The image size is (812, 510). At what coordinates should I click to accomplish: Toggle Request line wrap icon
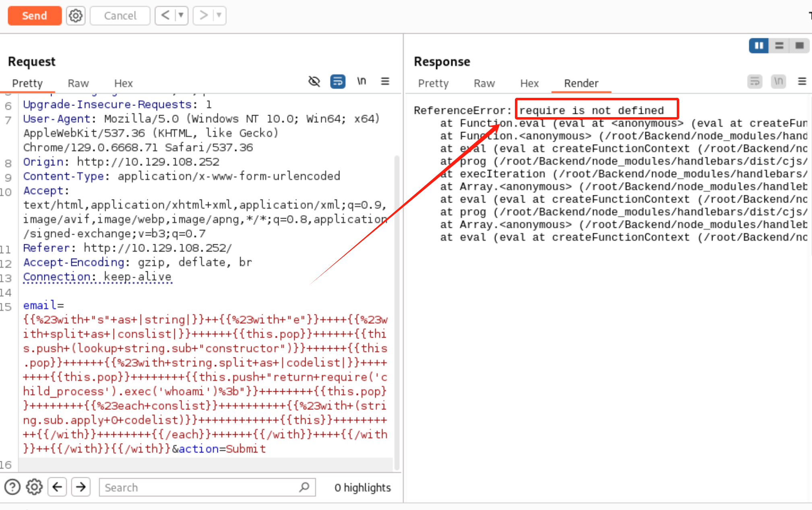[x=337, y=82]
